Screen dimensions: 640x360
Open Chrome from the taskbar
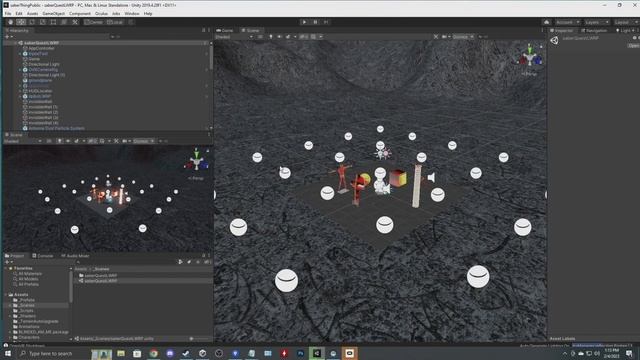coord(153,353)
